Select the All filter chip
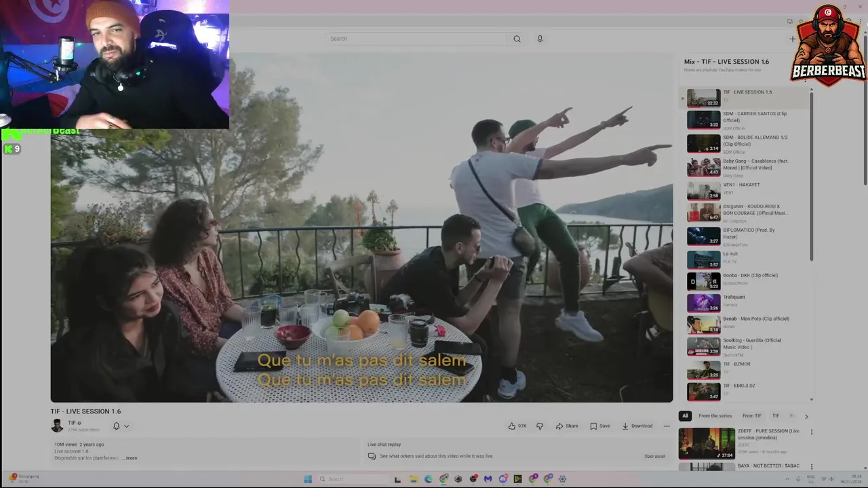 [x=685, y=415]
